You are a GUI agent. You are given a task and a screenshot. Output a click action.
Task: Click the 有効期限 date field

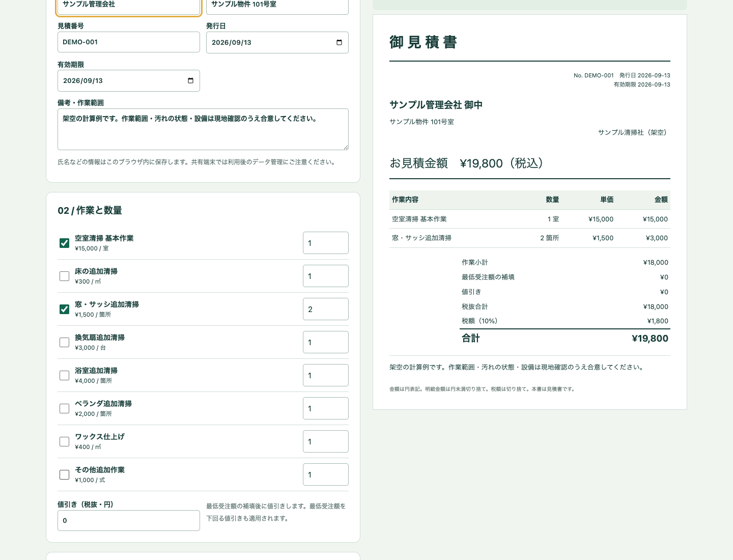point(129,80)
